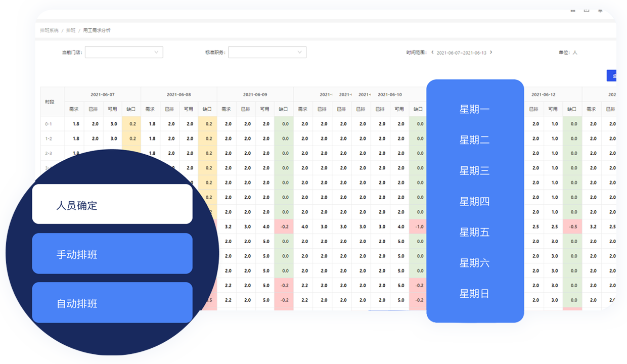Pick 星期三 in the weekday list
This screenshot has width=627, height=364.
(x=474, y=171)
